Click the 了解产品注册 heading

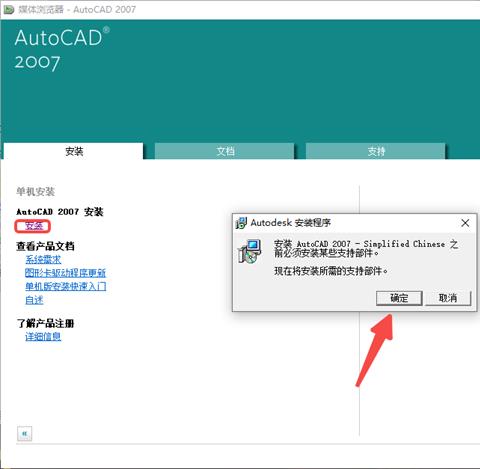pos(45,323)
